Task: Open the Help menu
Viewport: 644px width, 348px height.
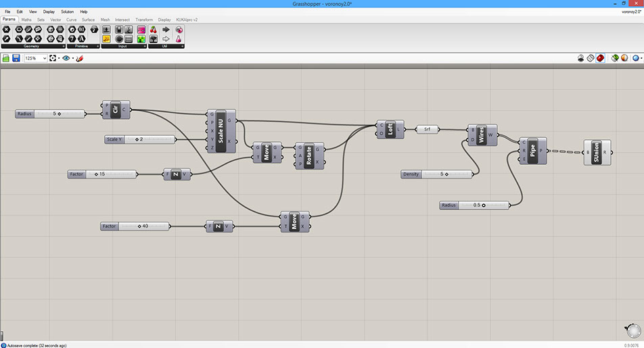Action: pyautogui.click(x=83, y=12)
